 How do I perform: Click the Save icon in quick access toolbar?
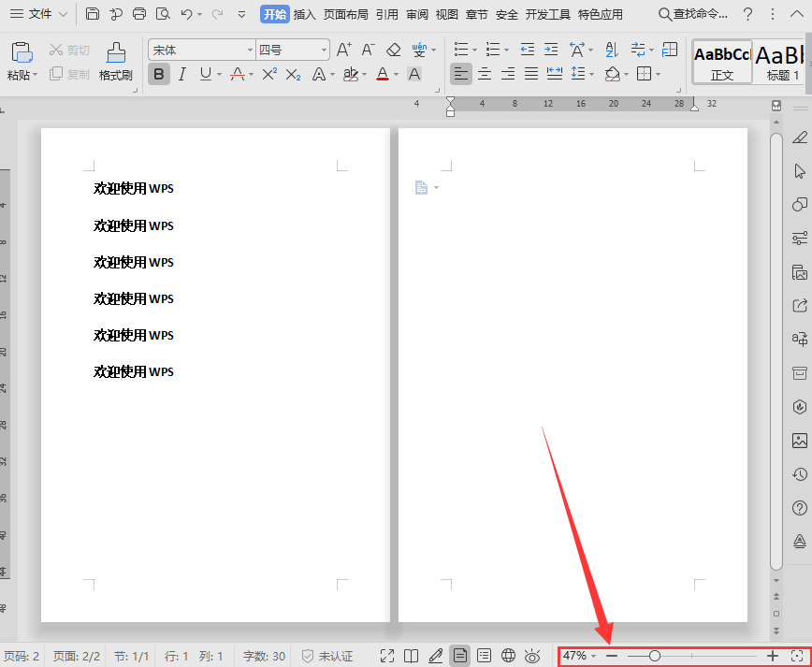[93, 14]
